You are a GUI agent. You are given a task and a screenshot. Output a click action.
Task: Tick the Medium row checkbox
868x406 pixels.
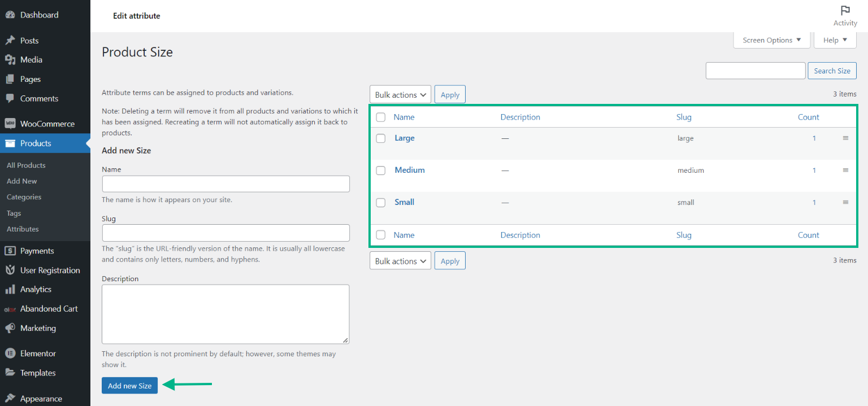[380, 170]
